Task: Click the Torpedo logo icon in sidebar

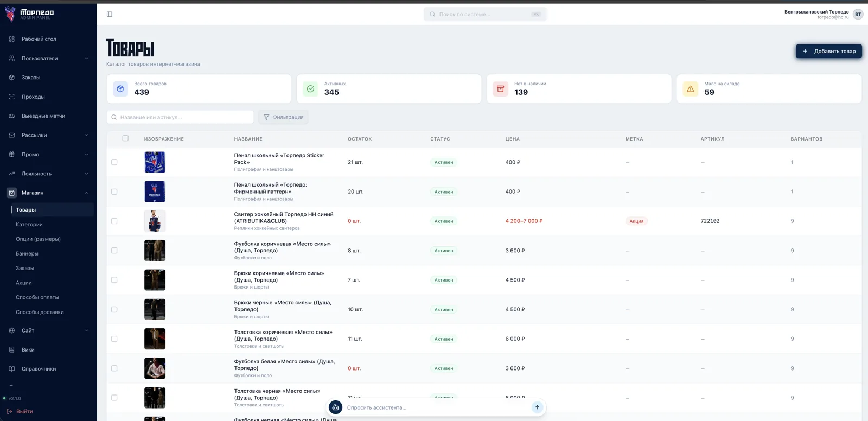Action: click(x=10, y=14)
